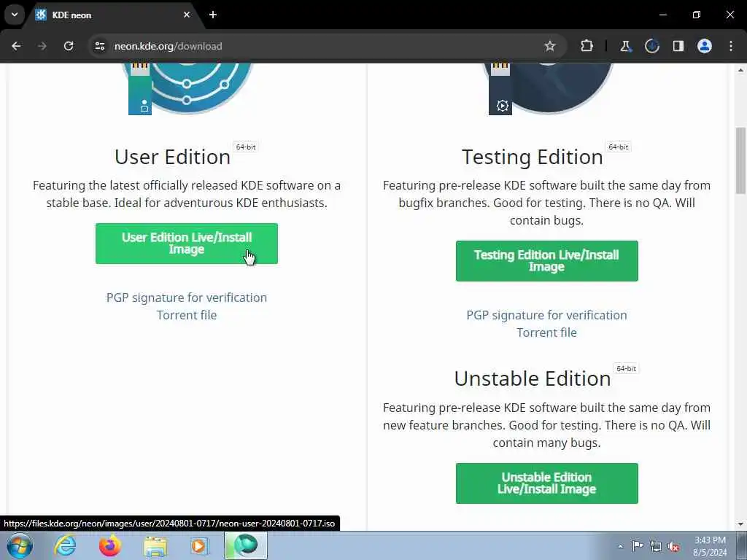Viewport: 747px width, 560px height.
Task: Open the tab search dropdown arrow
Action: pos(15,15)
